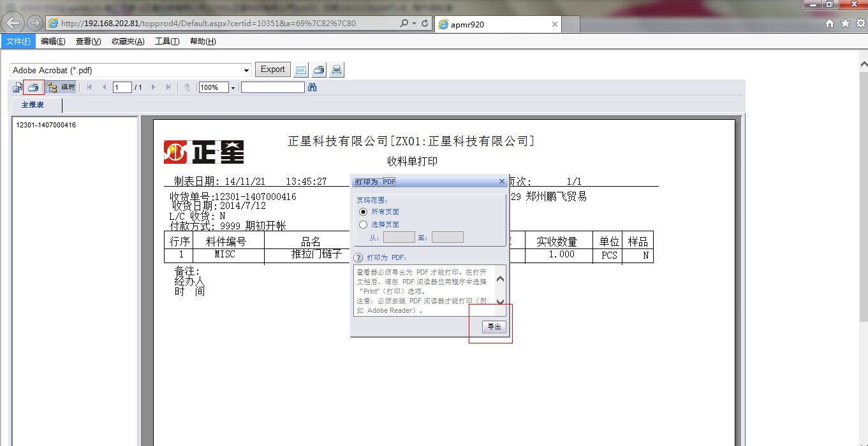Click the print preview icon at top right toolbar

click(x=336, y=69)
